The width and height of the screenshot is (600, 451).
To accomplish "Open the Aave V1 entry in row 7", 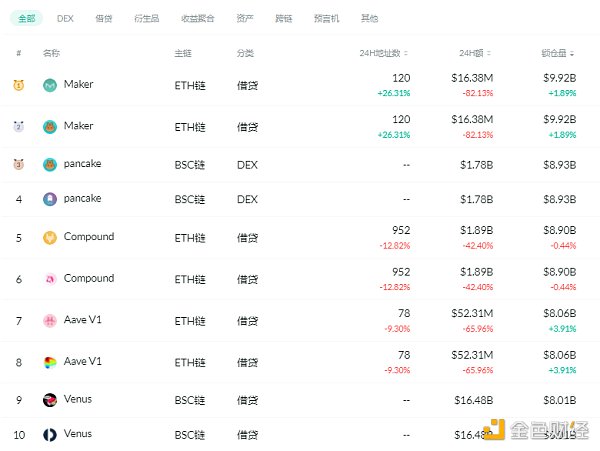I will pos(83,320).
